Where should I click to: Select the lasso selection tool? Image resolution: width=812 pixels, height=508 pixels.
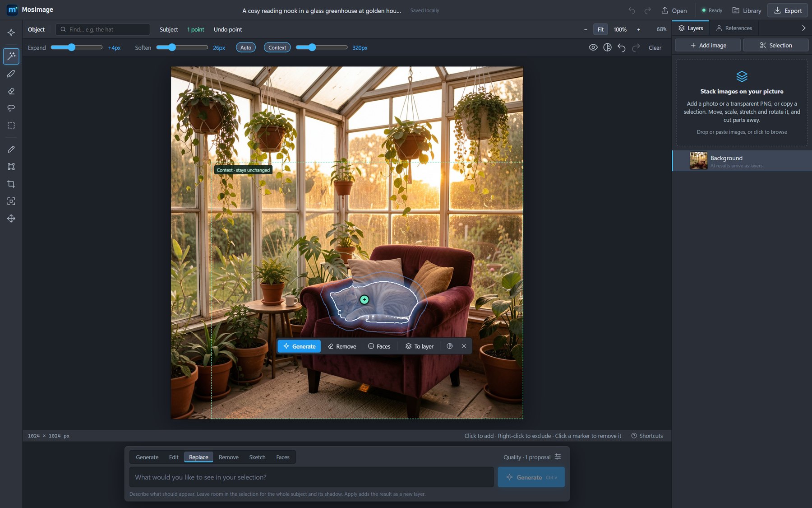coord(11,108)
